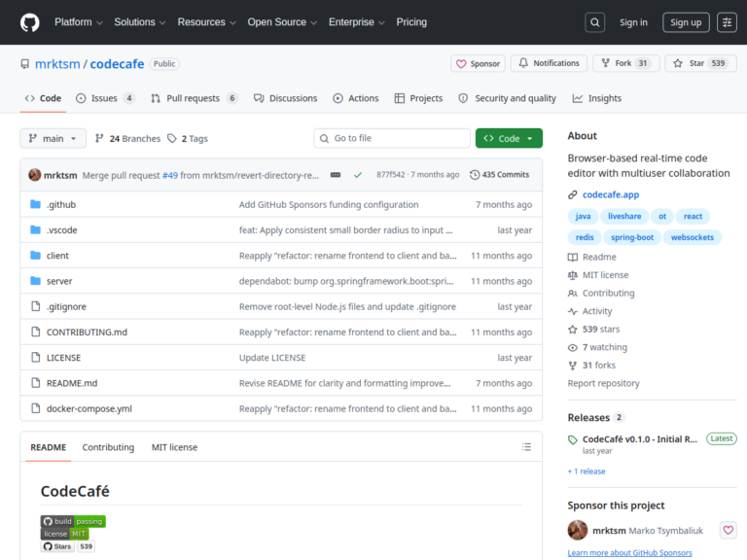Click the mrktsm avatar in latest commit row
Viewport: 747px width, 560px height.
34,175
